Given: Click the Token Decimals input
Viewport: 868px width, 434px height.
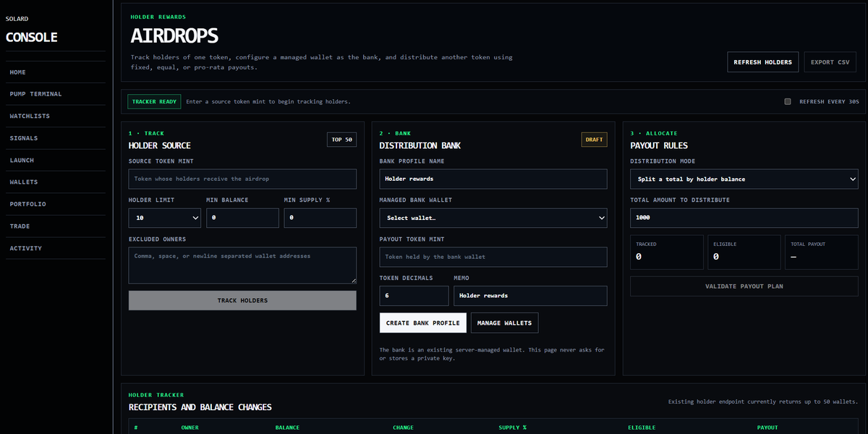Looking at the screenshot, I should 414,296.
